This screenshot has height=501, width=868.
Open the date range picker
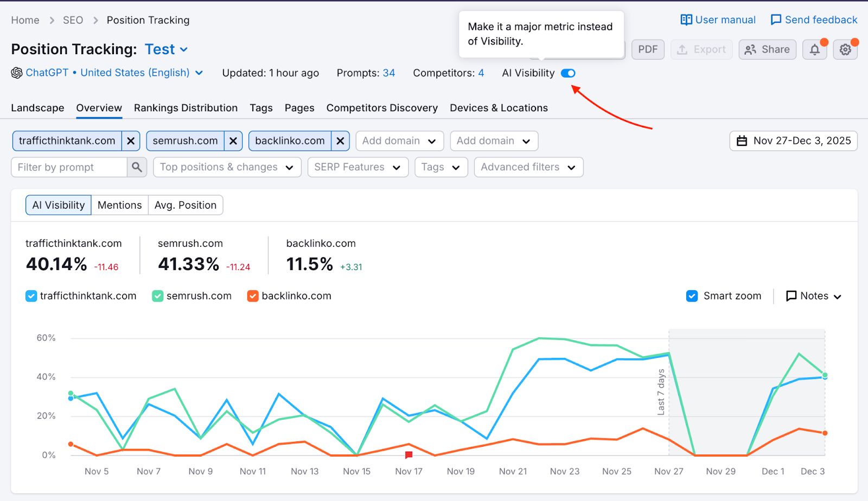[793, 141]
